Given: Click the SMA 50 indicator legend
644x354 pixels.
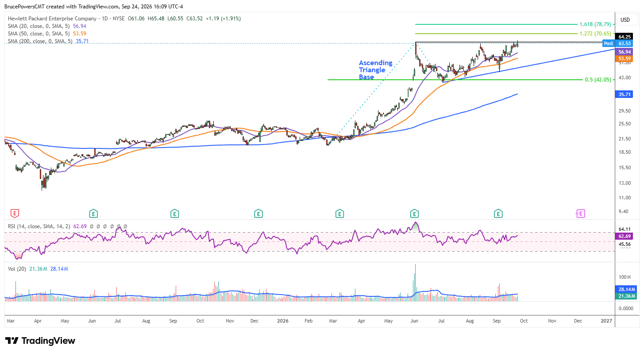Looking at the screenshot, I should coord(46,34).
